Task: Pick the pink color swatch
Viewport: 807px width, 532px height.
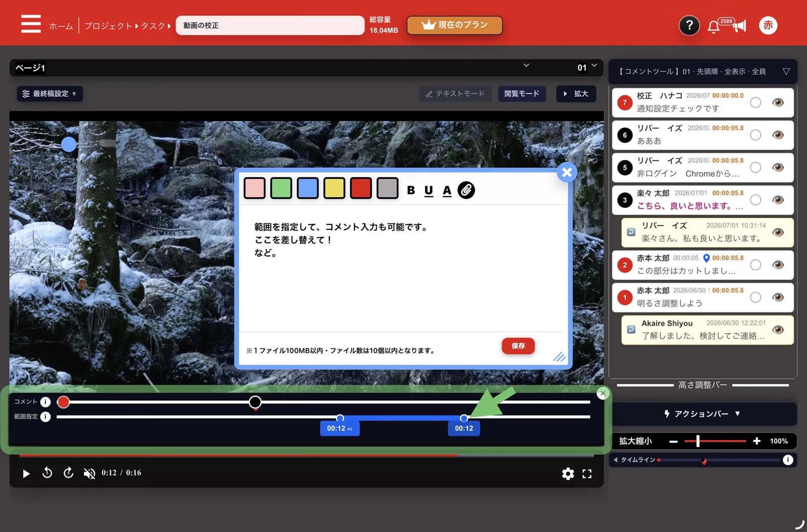Action: coord(255,188)
